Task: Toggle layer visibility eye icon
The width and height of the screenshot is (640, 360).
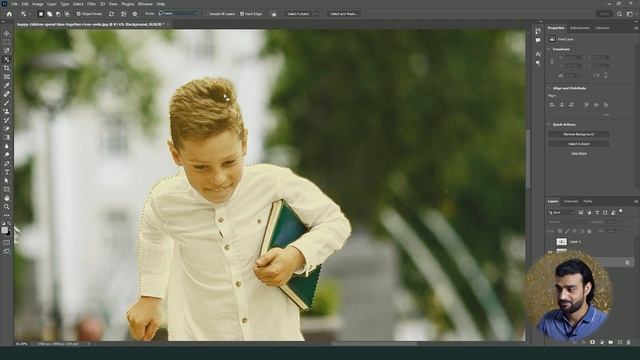Action: point(550,252)
